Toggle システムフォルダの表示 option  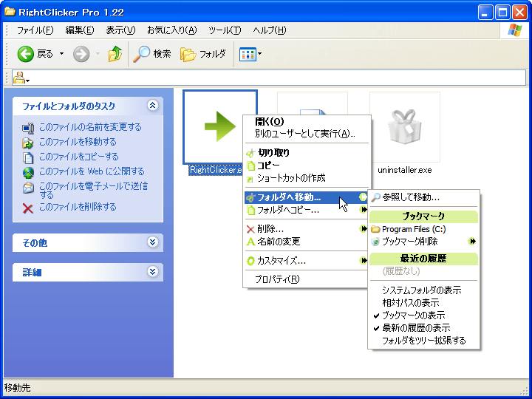coord(424,290)
